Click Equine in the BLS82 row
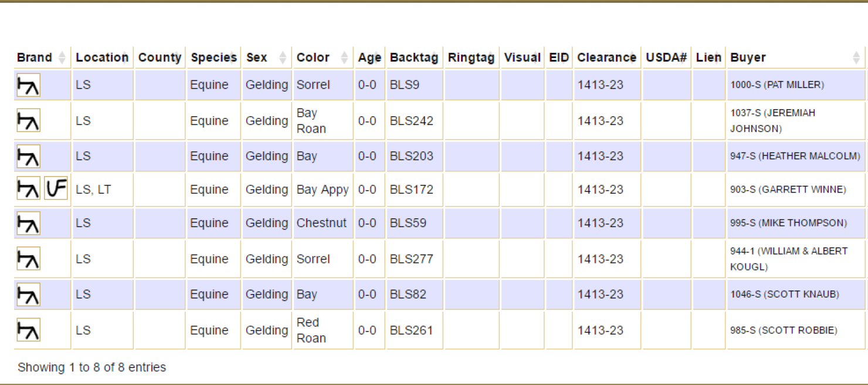This screenshot has width=868, height=385. [x=209, y=294]
